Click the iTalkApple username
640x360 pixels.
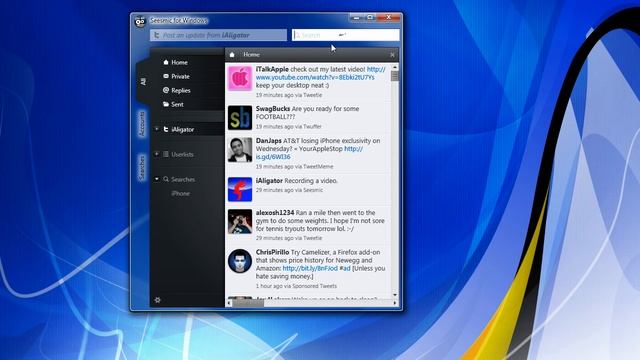coord(272,69)
